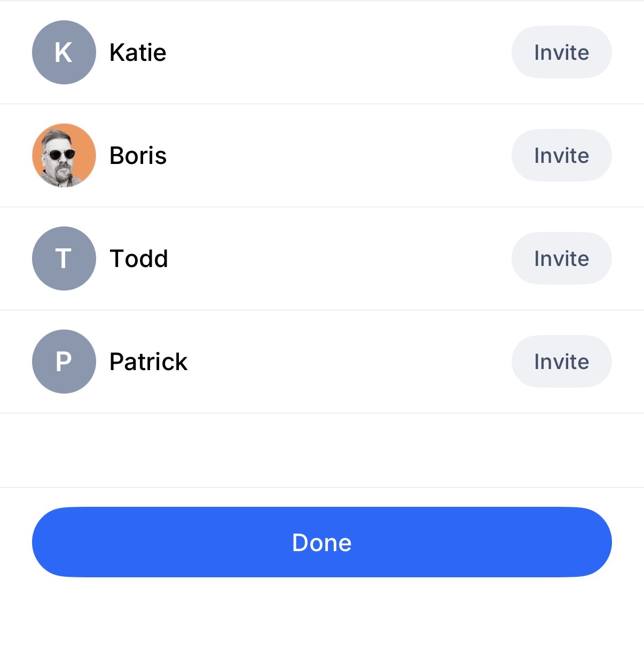Image resolution: width=644 pixels, height=651 pixels.
Task: Send invite to the sunglasses photo contact
Action: pyautogui.click(x=561, y=155)
